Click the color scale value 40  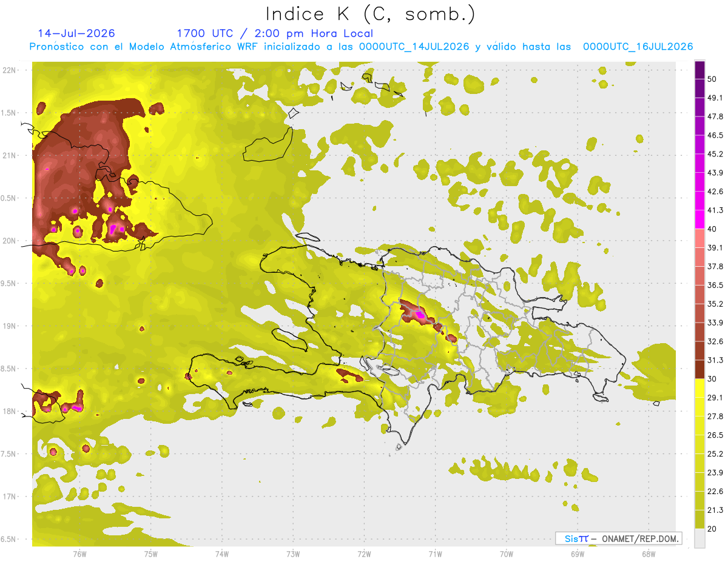712,229
